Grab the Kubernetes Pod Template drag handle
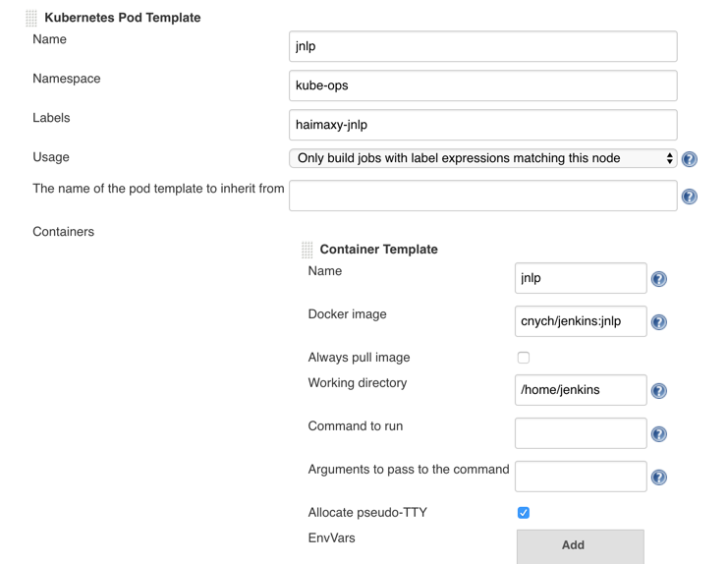Viewport: 728px width, 564px height. pyautogui.click(x=31, y=18)
